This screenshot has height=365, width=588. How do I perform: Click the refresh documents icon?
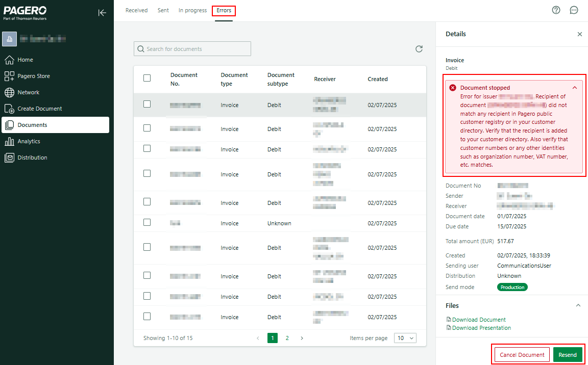[419, 49]
